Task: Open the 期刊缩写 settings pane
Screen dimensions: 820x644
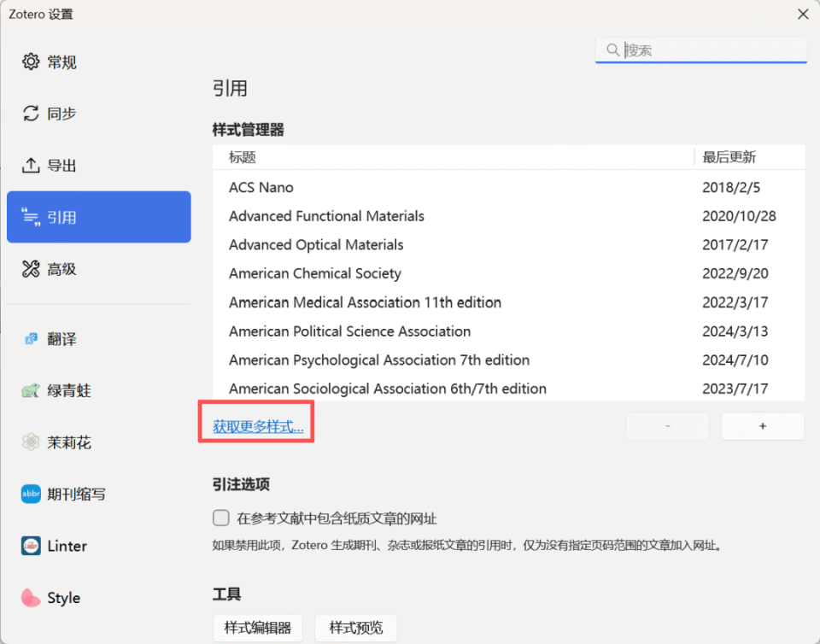Action: point(99,494)
